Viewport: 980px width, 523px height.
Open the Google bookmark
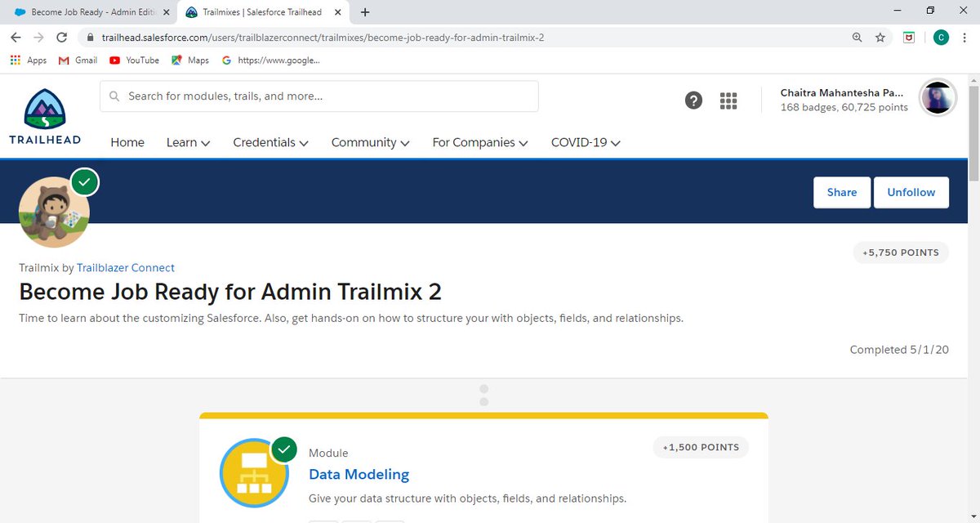tap(270, 60)
